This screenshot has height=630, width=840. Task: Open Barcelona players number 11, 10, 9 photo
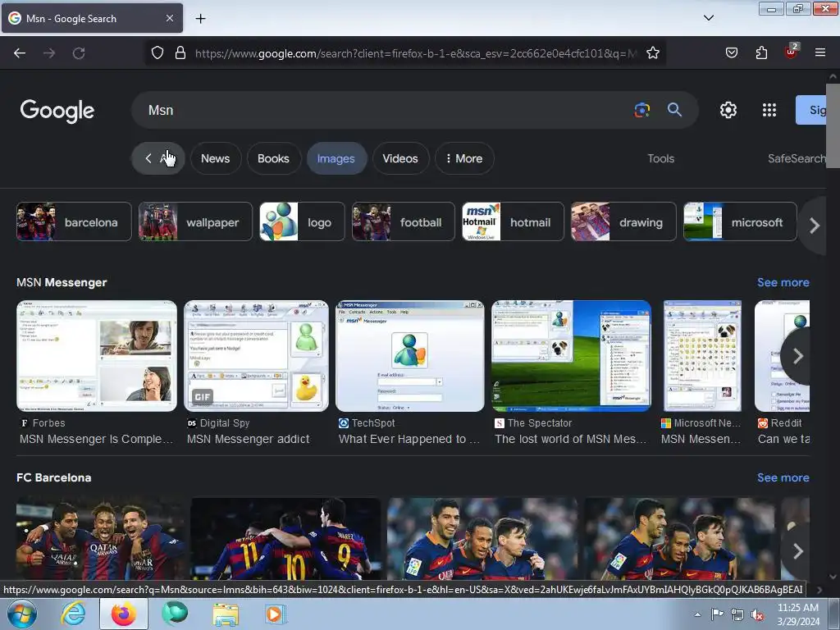coord(285,538)
